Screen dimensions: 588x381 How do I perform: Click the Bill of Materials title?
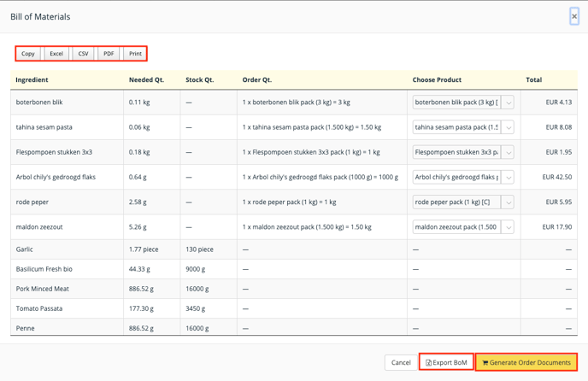[40, 17]
